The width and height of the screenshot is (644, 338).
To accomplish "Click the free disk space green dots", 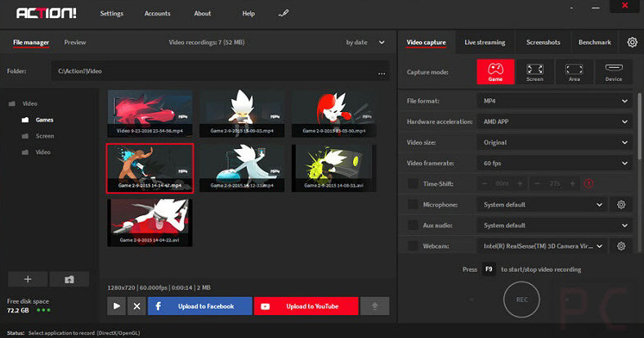I will (x=43, y=310).
